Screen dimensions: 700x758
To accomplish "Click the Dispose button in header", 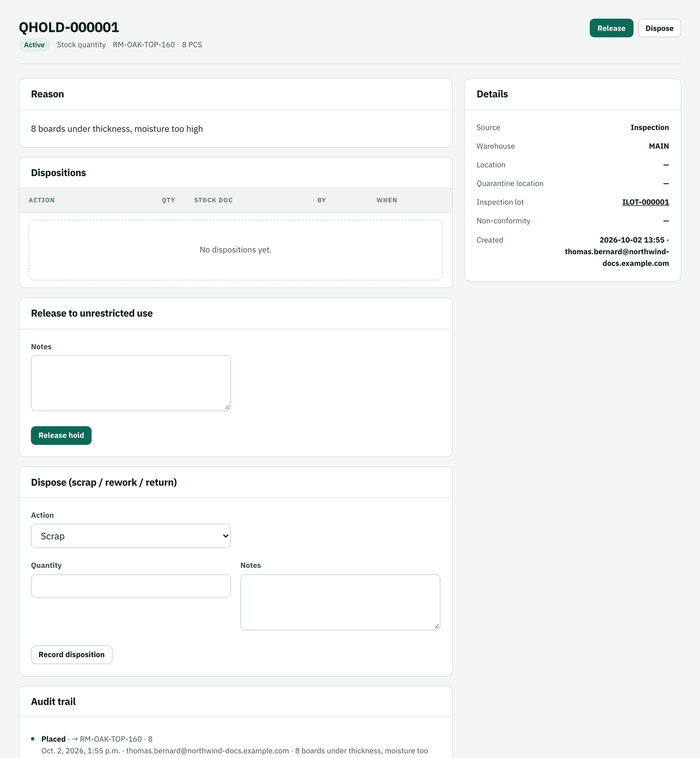I will pos(660,28).
